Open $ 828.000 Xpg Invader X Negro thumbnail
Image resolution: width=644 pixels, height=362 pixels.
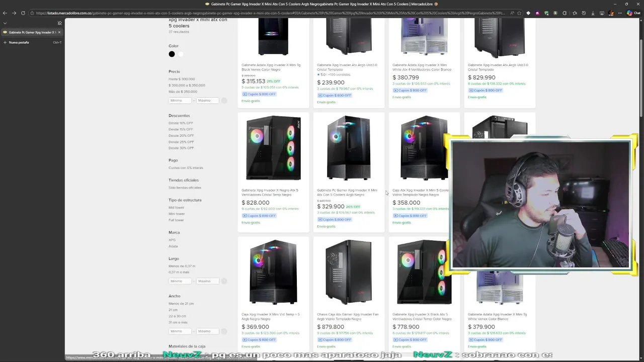tap(273, 148)
